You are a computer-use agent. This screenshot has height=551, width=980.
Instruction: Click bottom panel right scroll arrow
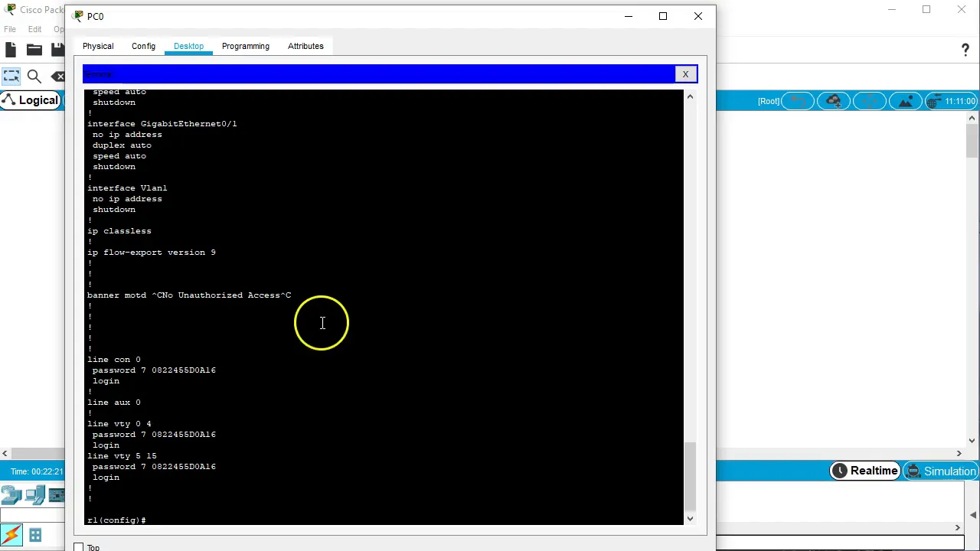click(x=958, y=528)
